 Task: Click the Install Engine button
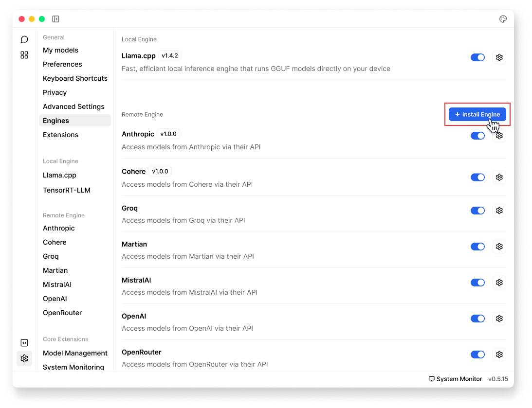point(477,114)
